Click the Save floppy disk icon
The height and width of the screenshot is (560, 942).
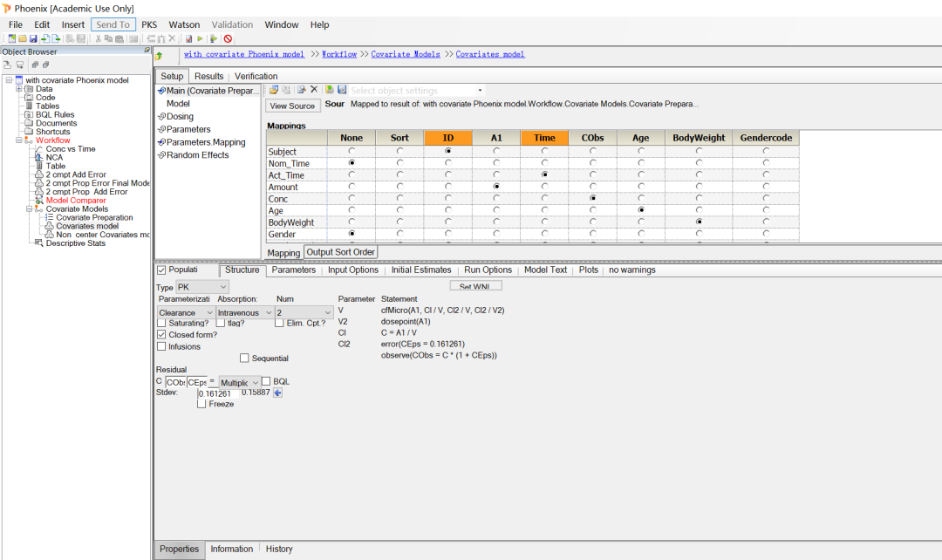(x=33, y=38)
